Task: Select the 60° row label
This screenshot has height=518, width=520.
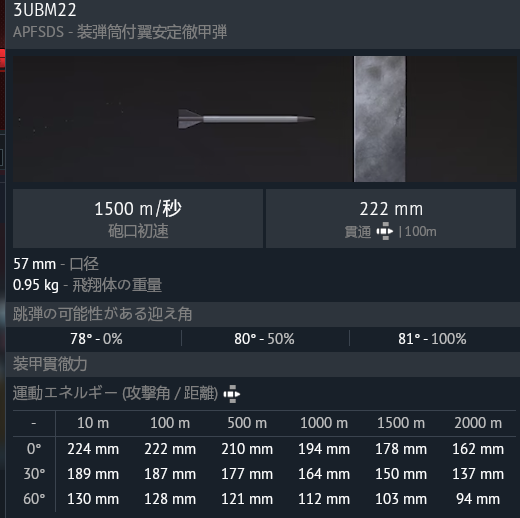Action: click(x=34, y=499)
